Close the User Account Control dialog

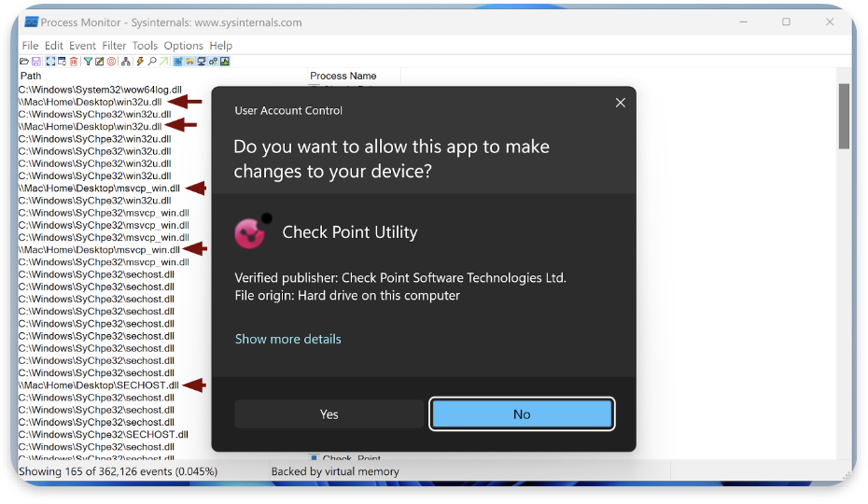621,103
